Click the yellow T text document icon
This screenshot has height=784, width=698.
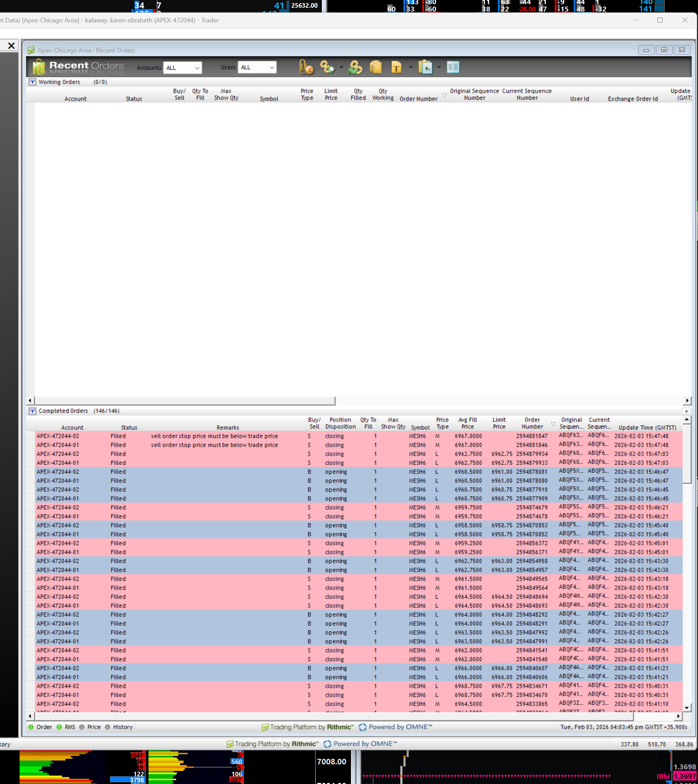[x=396, y=68]
